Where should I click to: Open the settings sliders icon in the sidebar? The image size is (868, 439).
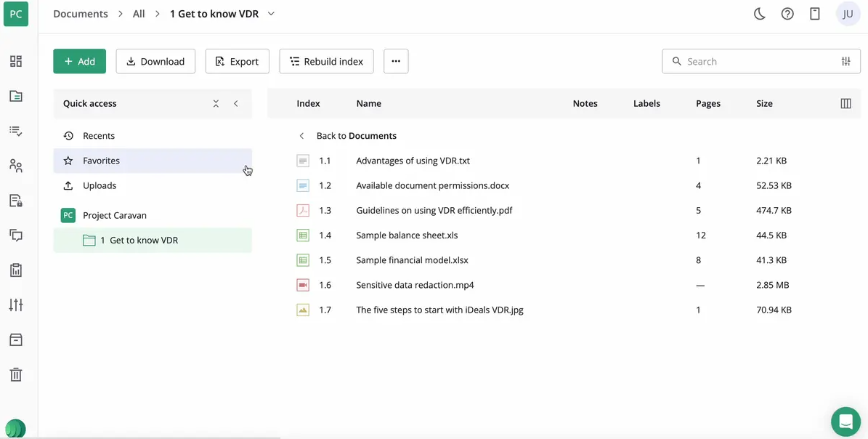click(16, 305)
